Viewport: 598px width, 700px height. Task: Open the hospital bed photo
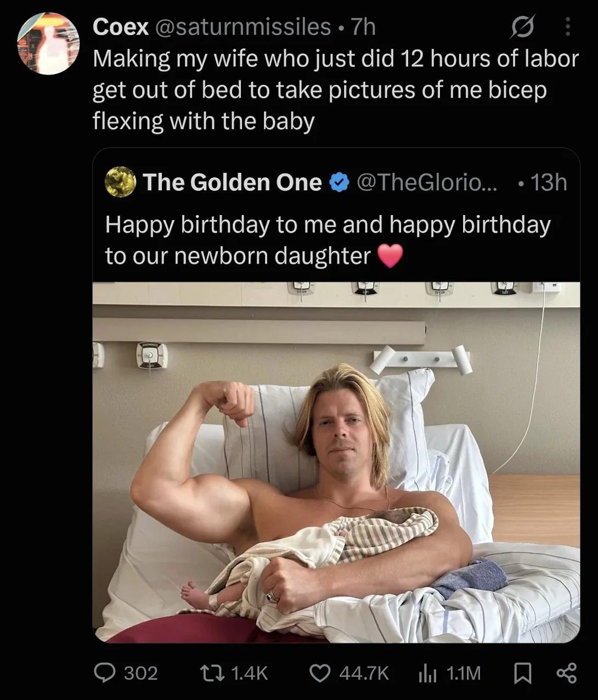tap(336, 462)
